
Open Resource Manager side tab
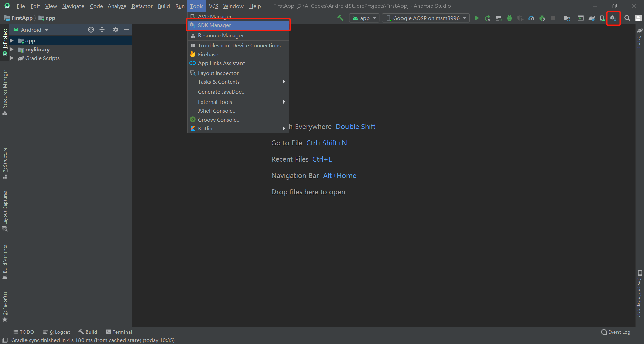5,93
